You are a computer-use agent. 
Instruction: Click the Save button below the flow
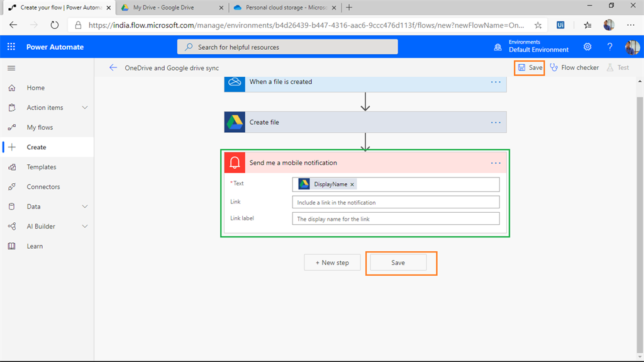click(397, 263)
